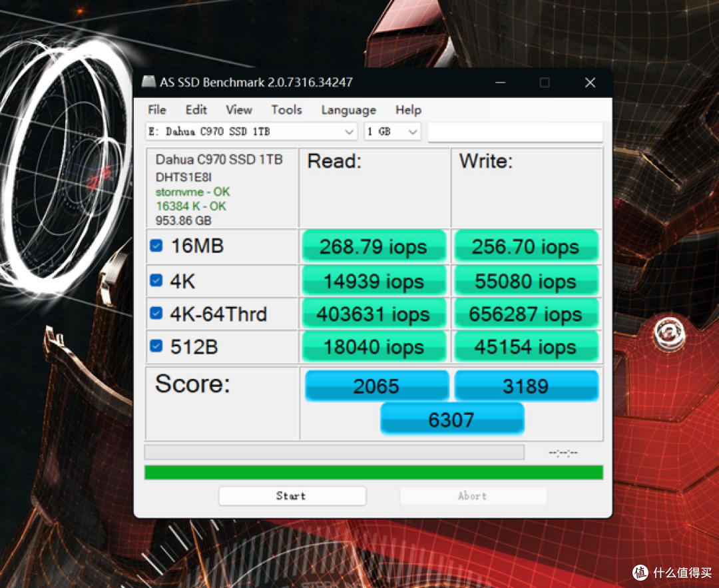Image resolution: width=719 pixels, height=588 pixels.
Task: Click the 16MB read result 268.79 iops
Action: pos(373,246)
